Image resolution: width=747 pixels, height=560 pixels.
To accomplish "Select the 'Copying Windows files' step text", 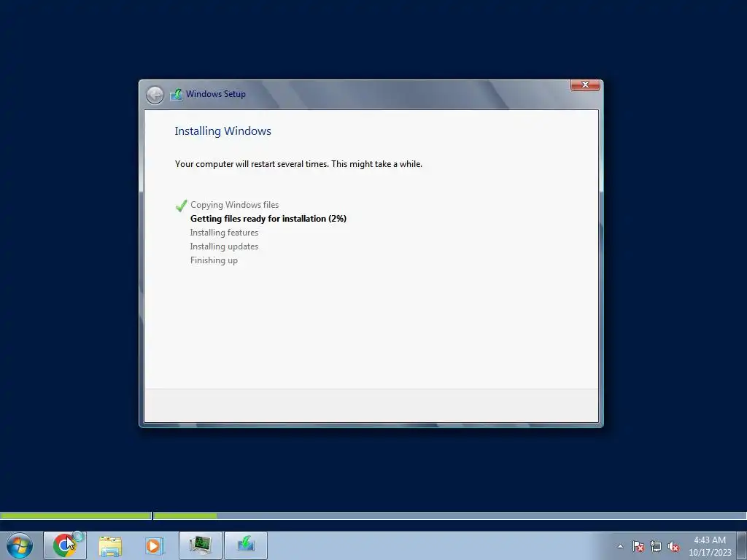I will 234,205.
